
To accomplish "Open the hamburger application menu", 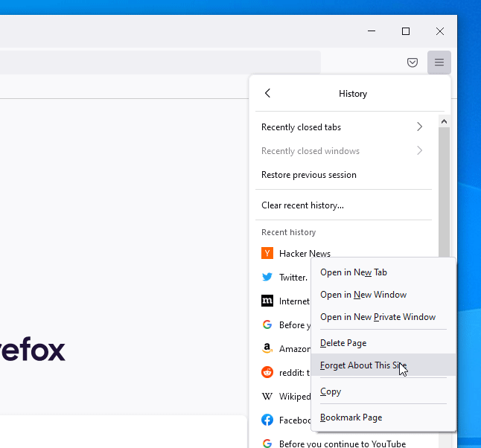I will pyautogui.click(x=439, y=63).
